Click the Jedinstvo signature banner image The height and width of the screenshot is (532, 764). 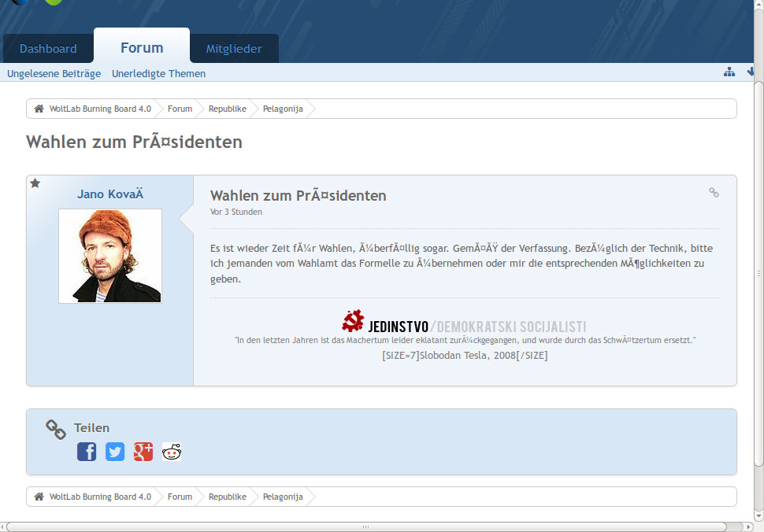pyautogui.click(x=464, y=322)
